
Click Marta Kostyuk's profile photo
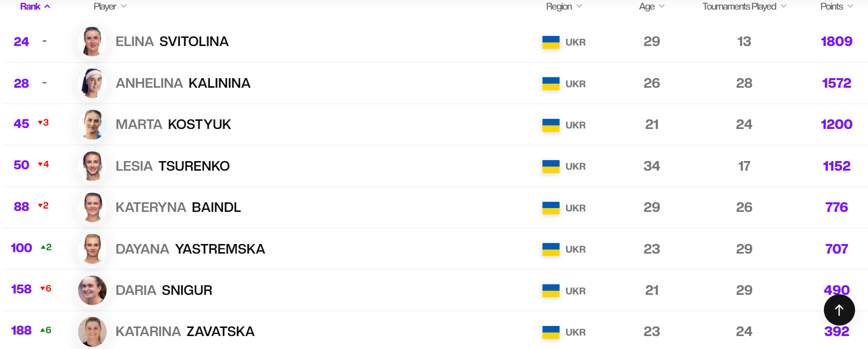tap(92, 125)
